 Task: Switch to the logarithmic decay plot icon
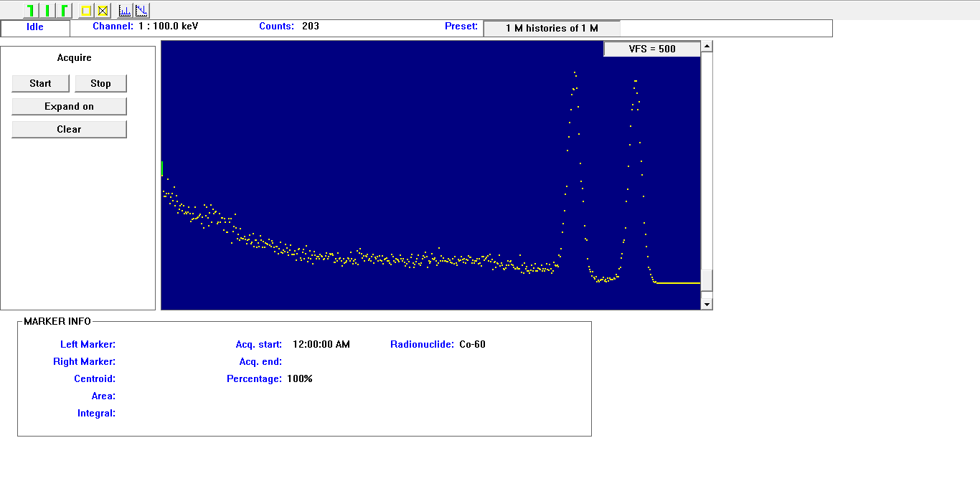142,10
